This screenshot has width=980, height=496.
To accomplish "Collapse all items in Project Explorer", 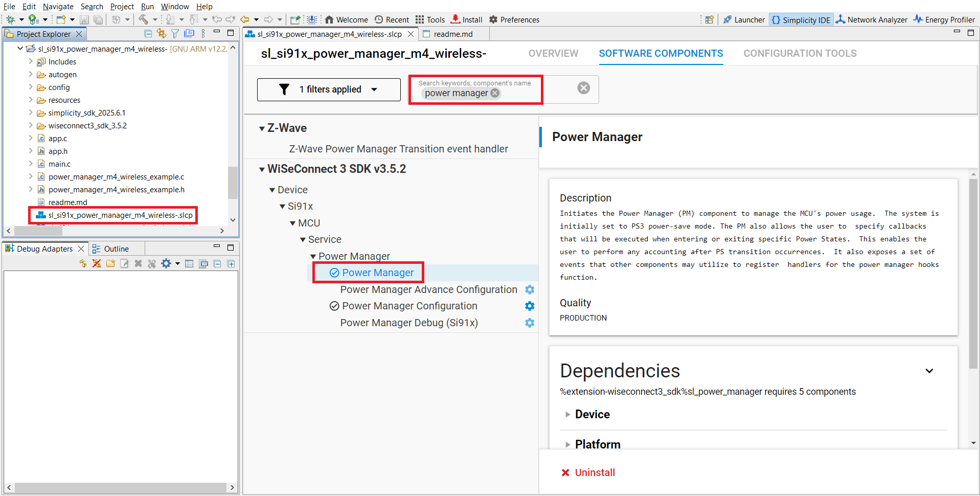I will pos(148,33).
